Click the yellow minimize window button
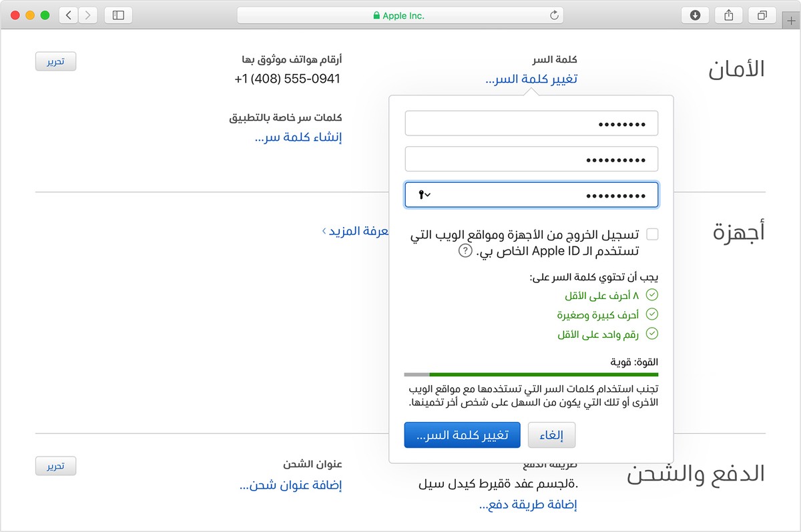This screenshot has width=801, height=532. click(x=30, y=15)
